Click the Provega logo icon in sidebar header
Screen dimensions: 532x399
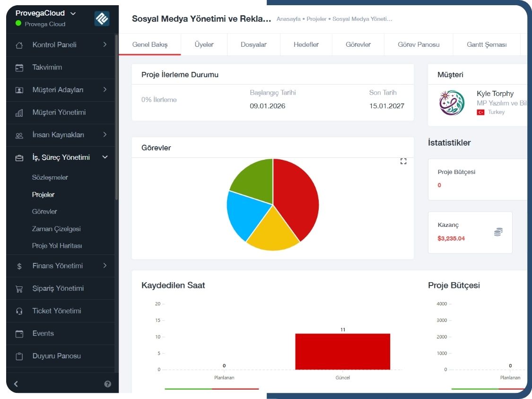click(x=102, y=18)
